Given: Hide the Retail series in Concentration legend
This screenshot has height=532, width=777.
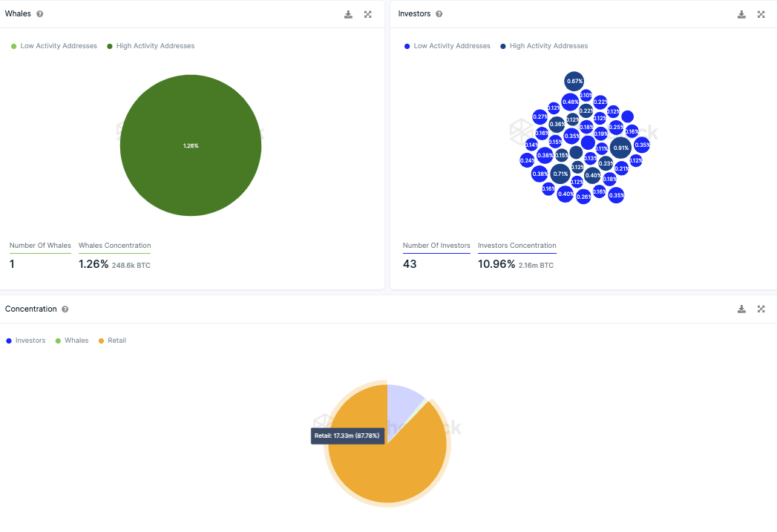Looking at the screenshot, I should click(112, 341).
